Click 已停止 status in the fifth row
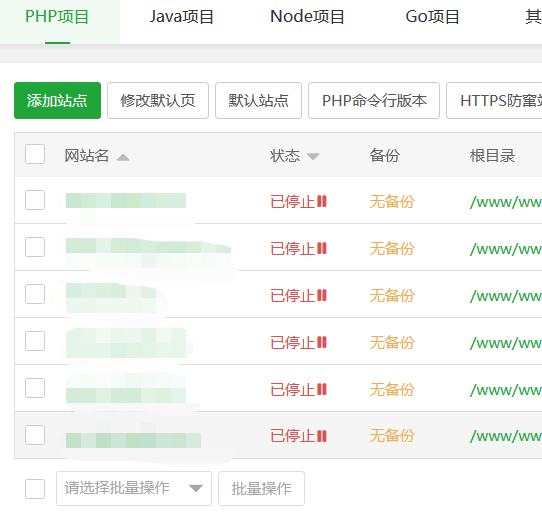Screen dimensions: 542x516 tap(292, 390)
